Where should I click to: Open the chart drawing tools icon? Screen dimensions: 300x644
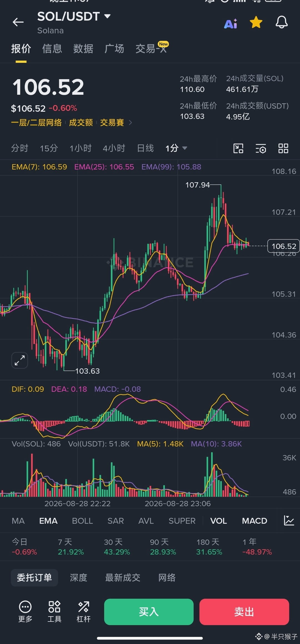pos(238,148)
